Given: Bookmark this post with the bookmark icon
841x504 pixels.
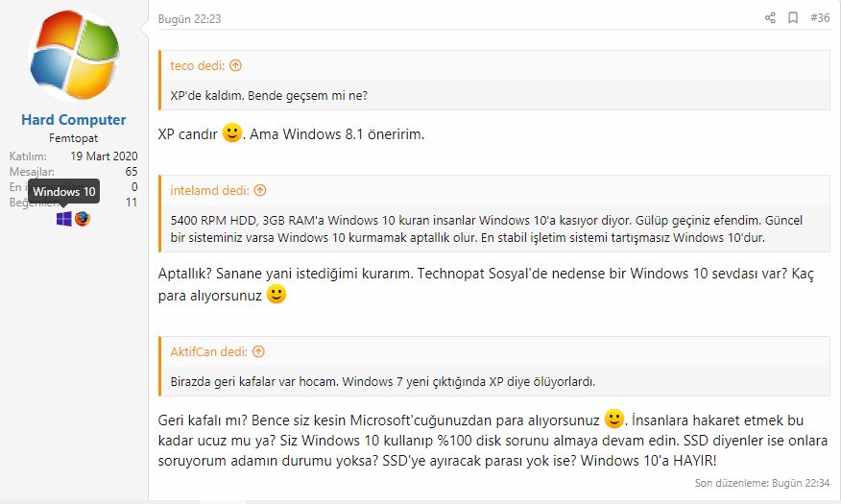Looking at the screenshot, I should [793, 18].
